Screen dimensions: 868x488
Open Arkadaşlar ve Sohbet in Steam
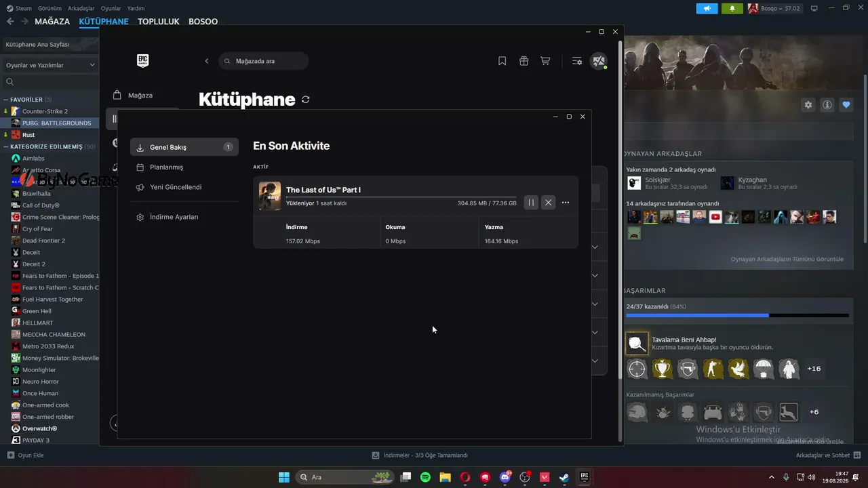point(829,455)
